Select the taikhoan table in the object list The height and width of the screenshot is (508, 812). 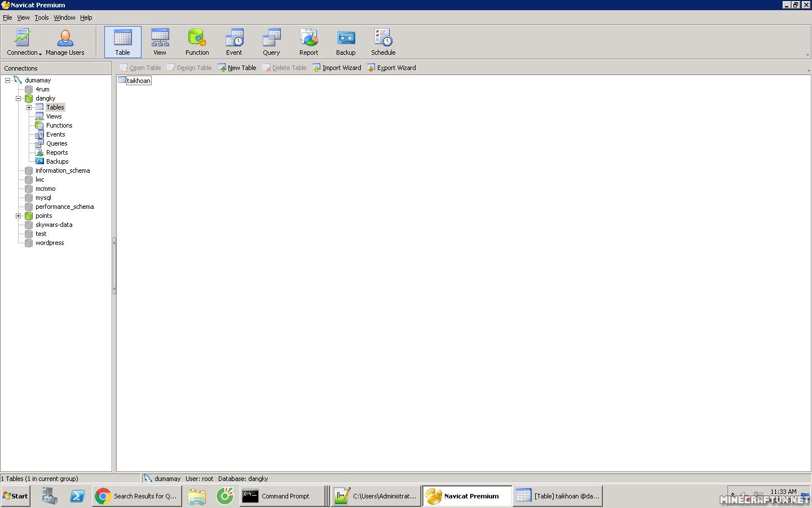(135, 81)
